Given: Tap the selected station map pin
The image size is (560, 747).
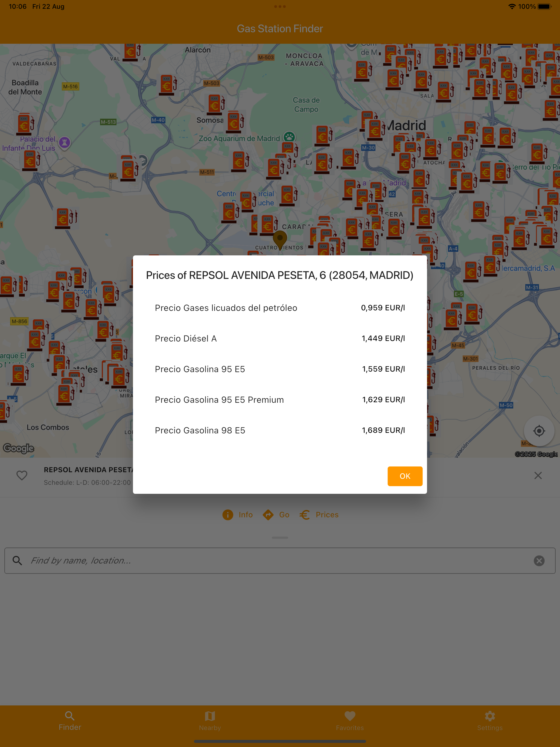Looking at the screenshot, I should [280, 239].
